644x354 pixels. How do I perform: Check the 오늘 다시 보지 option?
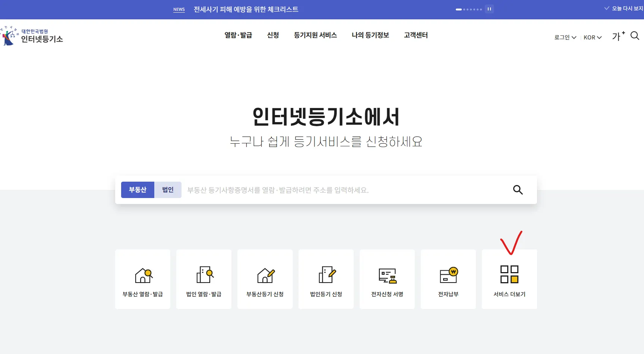click(624, 8)
